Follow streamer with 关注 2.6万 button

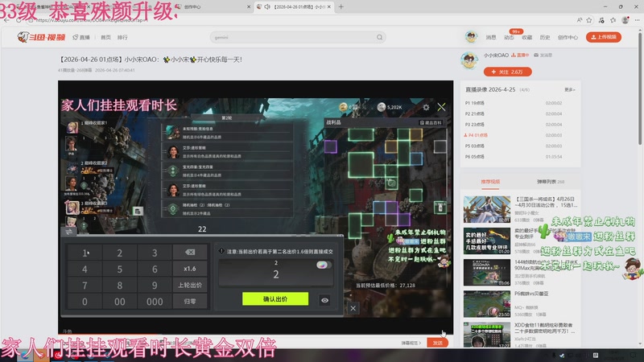pyautogui.click(x=508, y=72)
